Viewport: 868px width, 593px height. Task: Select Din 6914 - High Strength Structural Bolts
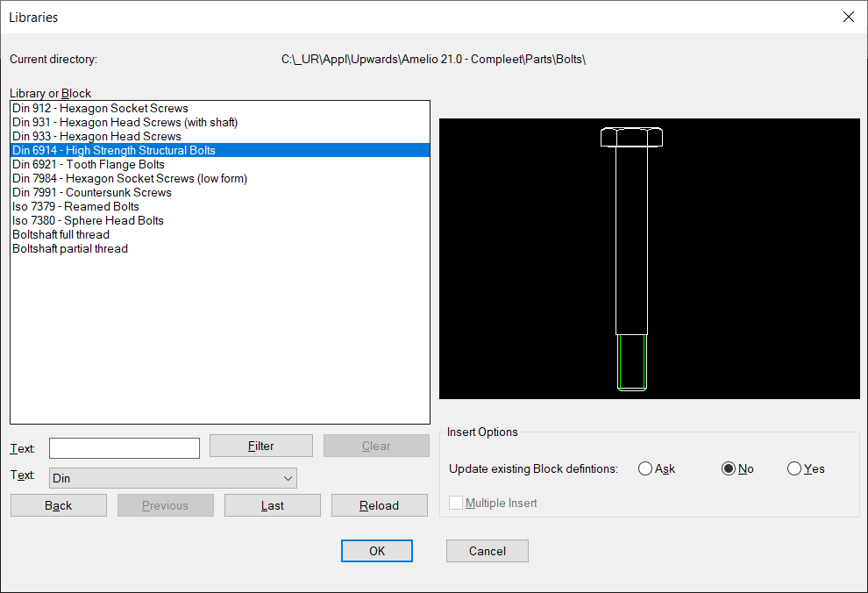[220, 151]
